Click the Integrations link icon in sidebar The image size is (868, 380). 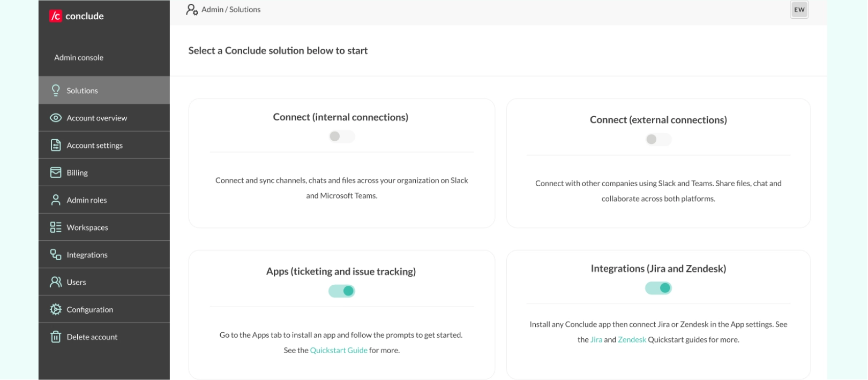55,254
